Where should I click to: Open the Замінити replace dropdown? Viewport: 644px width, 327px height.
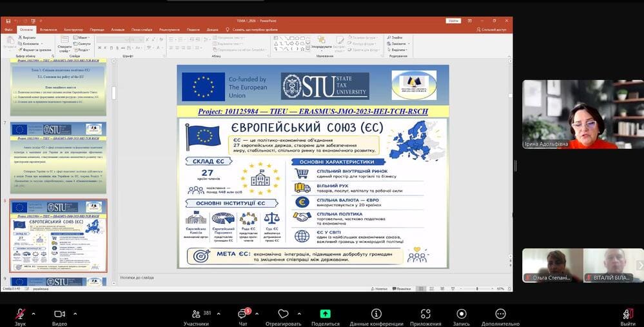(398, 44)
